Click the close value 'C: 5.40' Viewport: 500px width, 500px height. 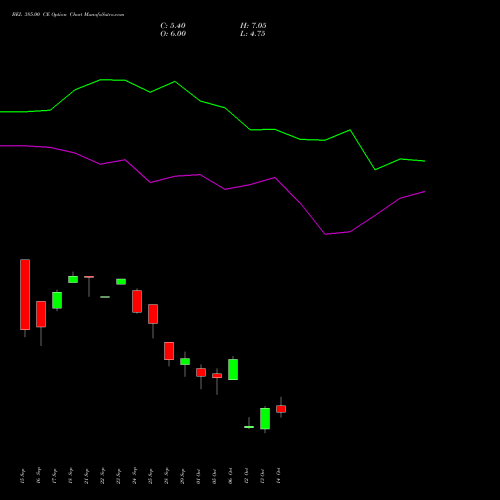[173, 26]
